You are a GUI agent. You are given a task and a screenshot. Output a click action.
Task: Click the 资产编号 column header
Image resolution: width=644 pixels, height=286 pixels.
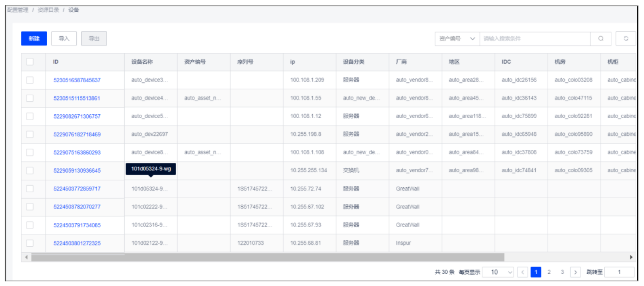(204, 62)
